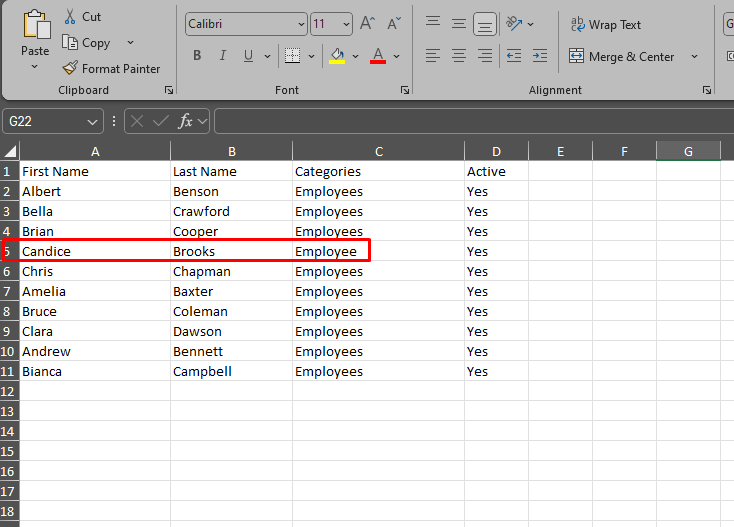Decrease font size with the smaller A icon
This screenshot has width=734, height=527.
[393, 24]
